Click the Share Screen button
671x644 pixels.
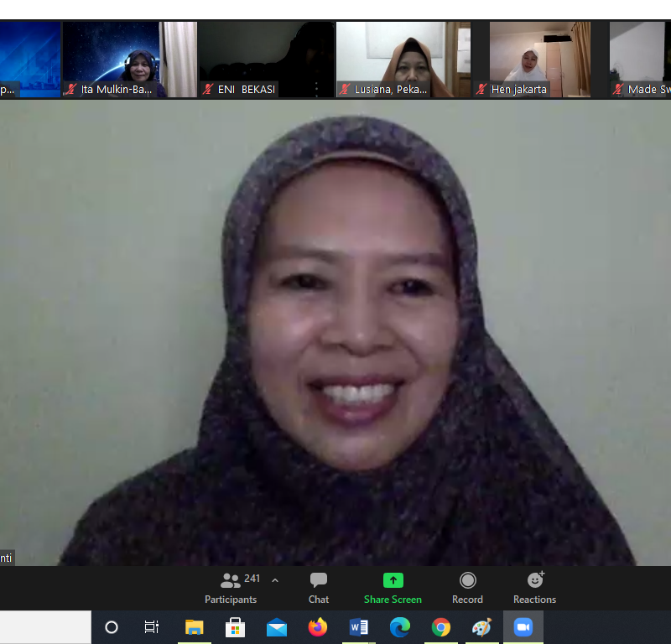coord(393,587)
